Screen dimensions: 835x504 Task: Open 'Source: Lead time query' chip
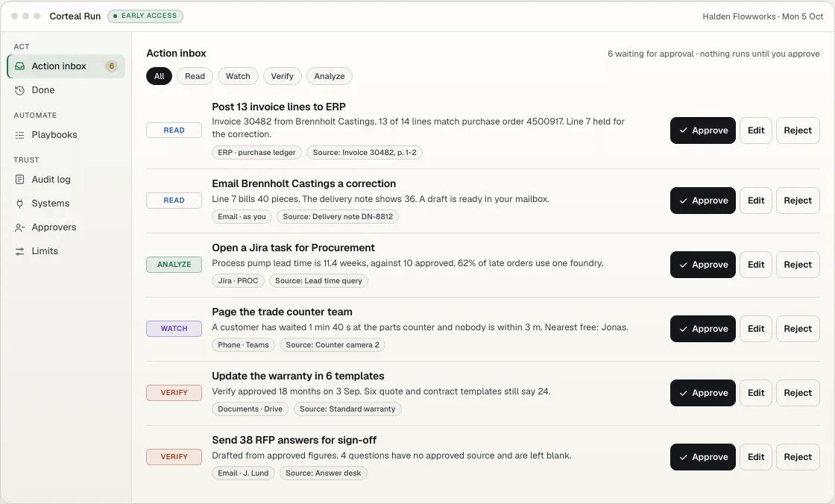[318, 281]
